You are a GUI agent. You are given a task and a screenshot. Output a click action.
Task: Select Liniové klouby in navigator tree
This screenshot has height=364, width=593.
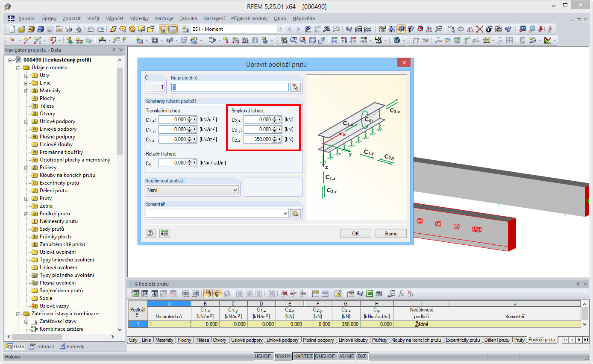click(x=56, y=144)
